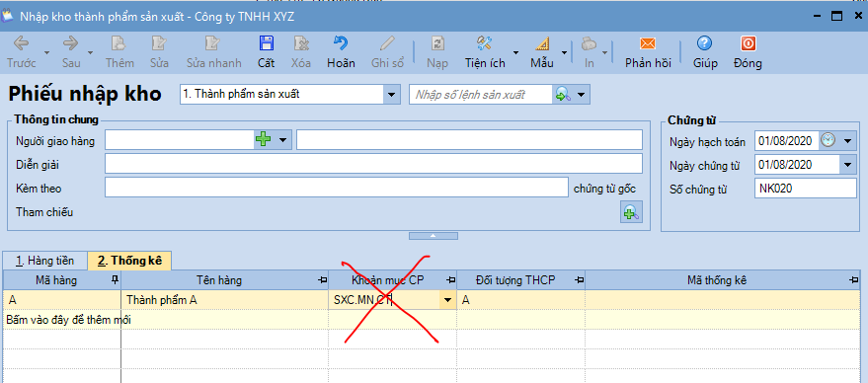Screen dimensions: 868x383
Task: Select the 2. Thống kê tab
Action: pos(129,261)
